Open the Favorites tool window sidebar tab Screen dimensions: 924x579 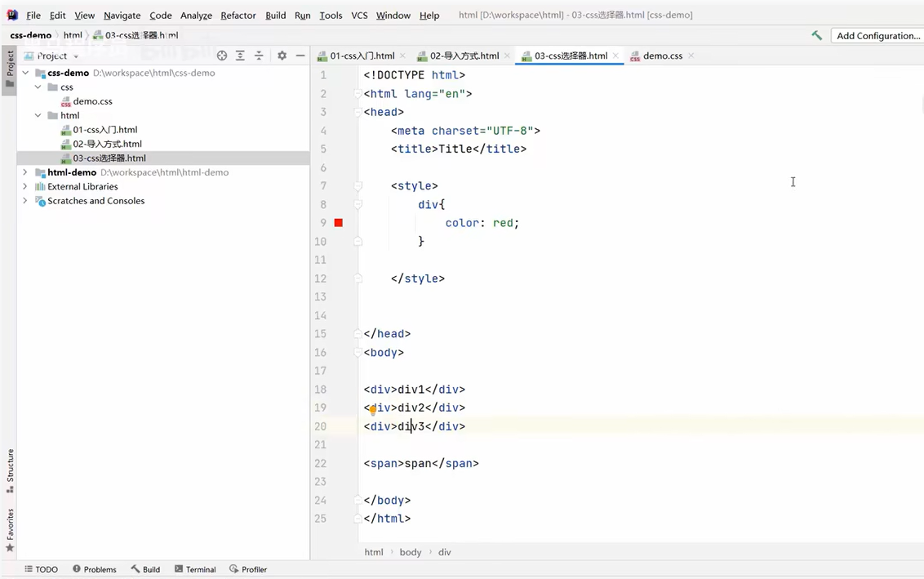tap(10, 530)
